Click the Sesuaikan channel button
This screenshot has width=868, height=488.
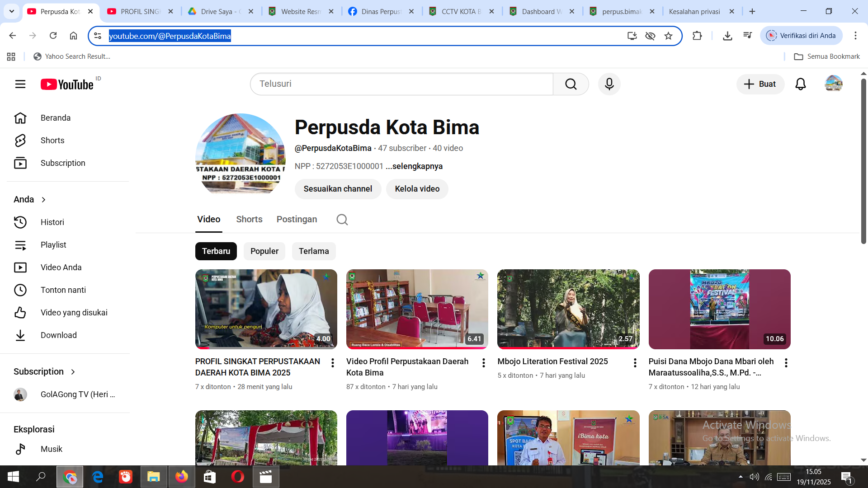point(338,189)
